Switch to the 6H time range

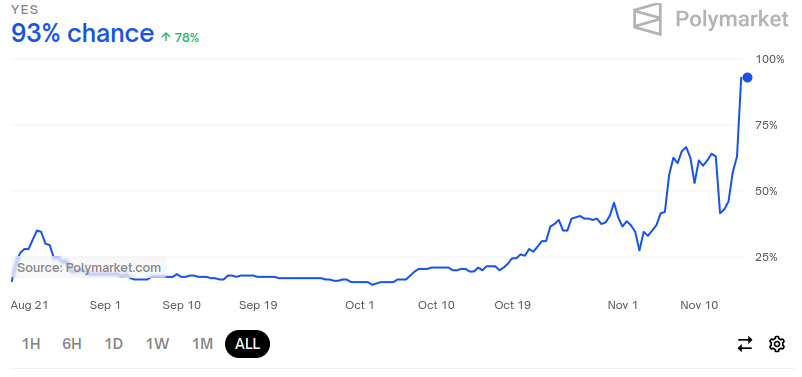click(x=72, y=344)
